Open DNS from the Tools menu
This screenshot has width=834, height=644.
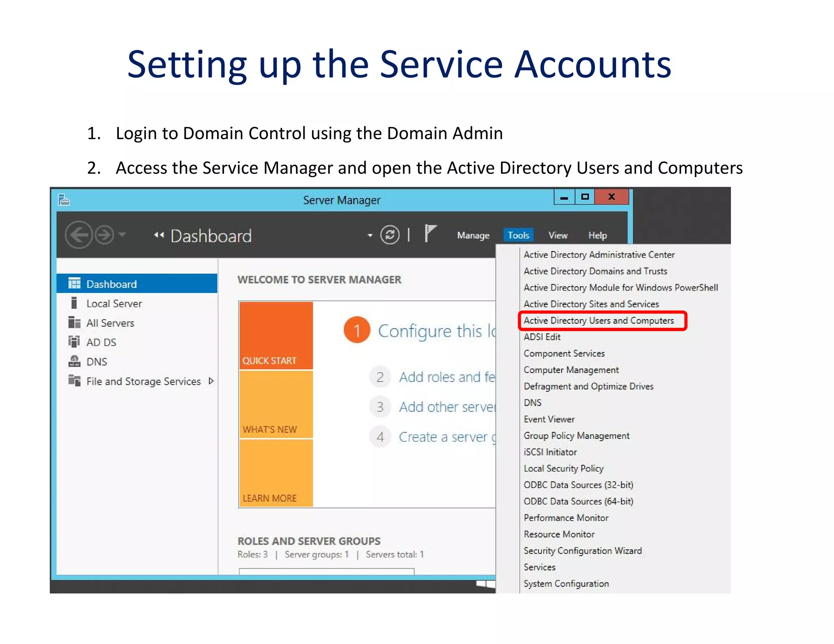[533, 403]
